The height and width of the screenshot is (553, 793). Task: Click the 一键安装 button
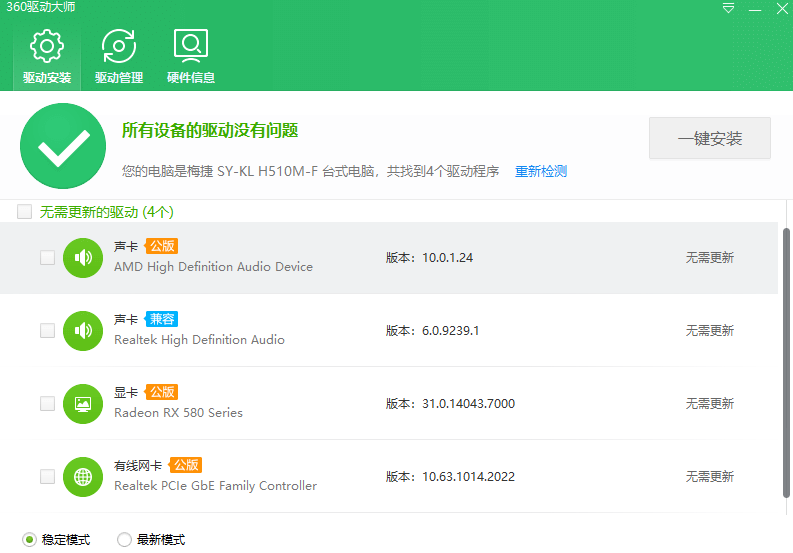click(710, 138)
